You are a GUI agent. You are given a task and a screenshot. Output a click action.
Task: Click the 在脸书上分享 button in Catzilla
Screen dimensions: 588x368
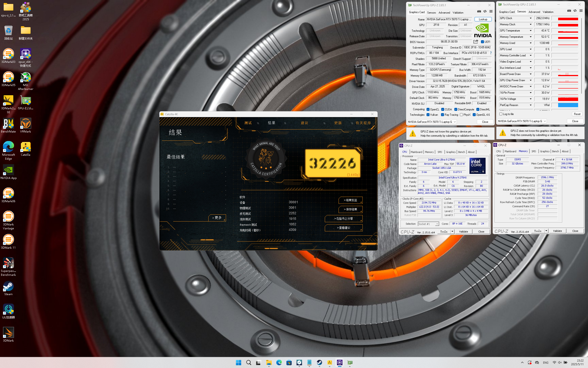click(344, 218)
